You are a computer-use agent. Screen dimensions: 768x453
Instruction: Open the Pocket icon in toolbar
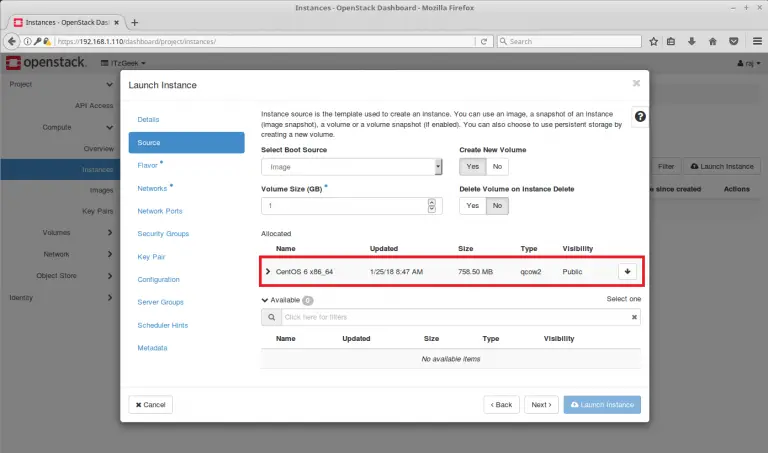(734, 41)
